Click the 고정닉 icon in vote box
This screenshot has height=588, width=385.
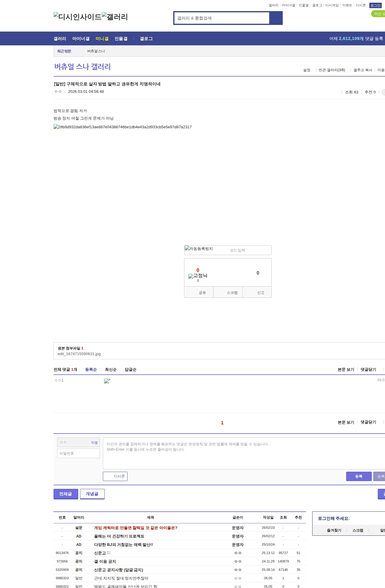point(198,276)
